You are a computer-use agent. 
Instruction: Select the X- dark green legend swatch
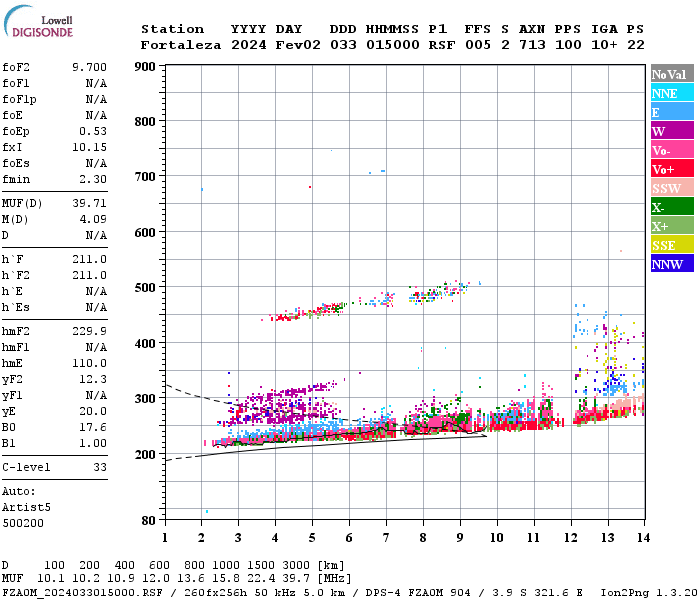672,207
